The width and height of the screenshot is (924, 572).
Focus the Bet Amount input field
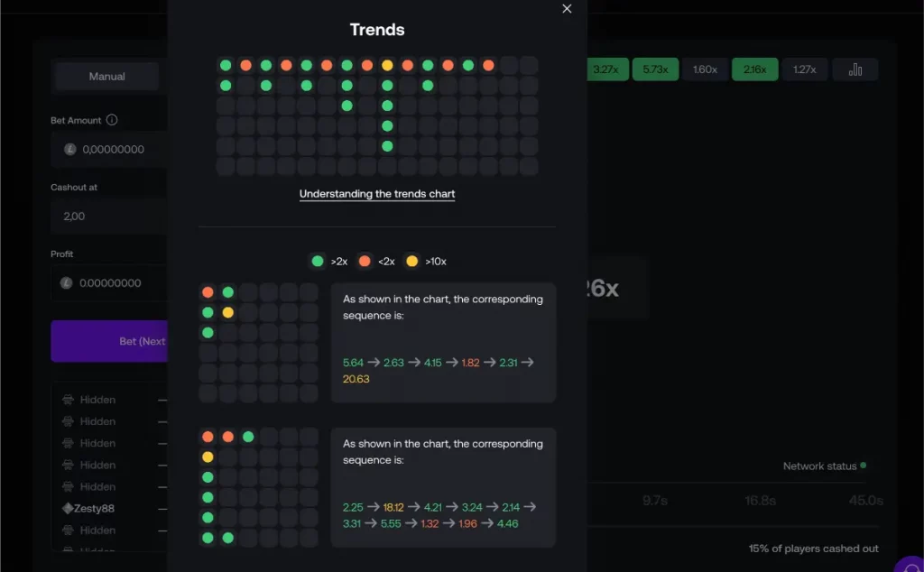[109, 150]
